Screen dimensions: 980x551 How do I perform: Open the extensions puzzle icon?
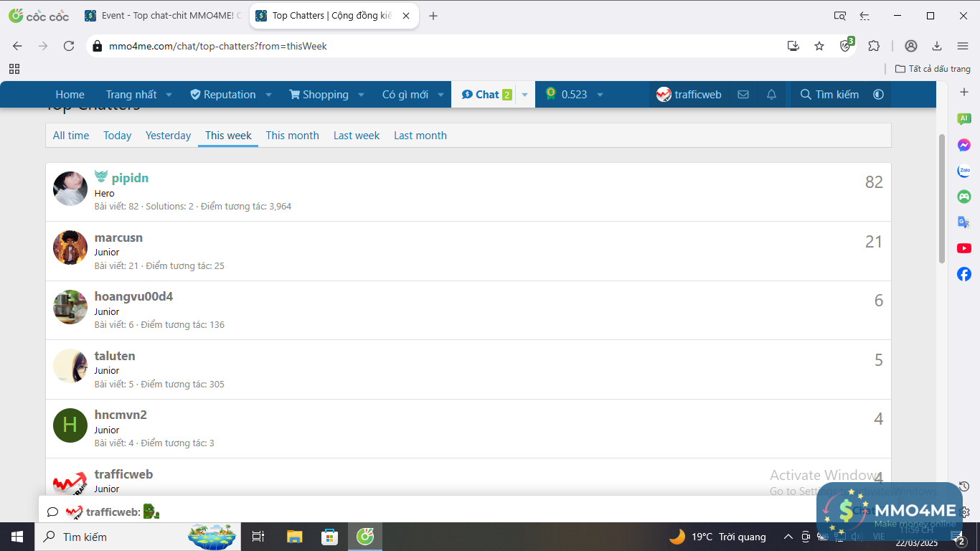click(x=874, y=46)
